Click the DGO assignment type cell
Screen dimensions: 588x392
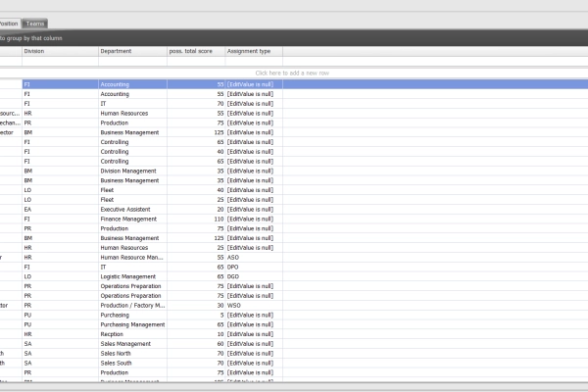pos(254,276)
